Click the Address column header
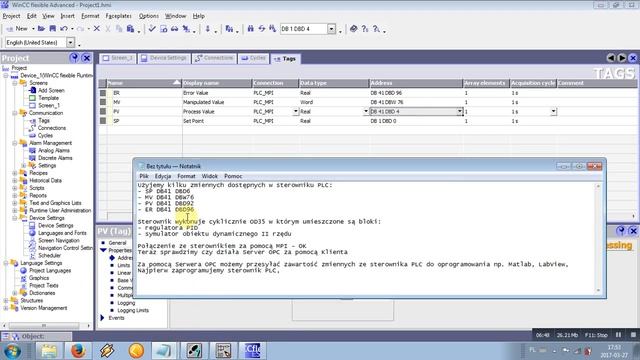 tap(416, 83)
